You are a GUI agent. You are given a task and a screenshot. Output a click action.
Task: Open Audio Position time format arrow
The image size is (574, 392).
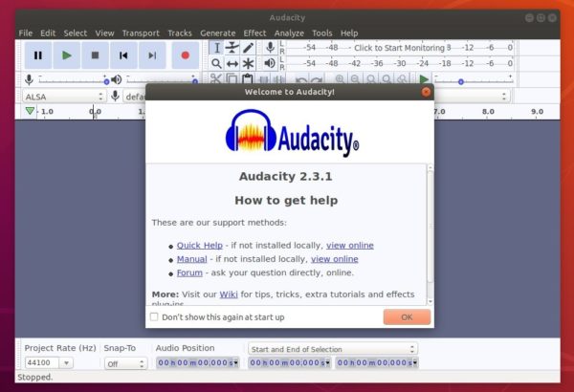tap(235, 362)
